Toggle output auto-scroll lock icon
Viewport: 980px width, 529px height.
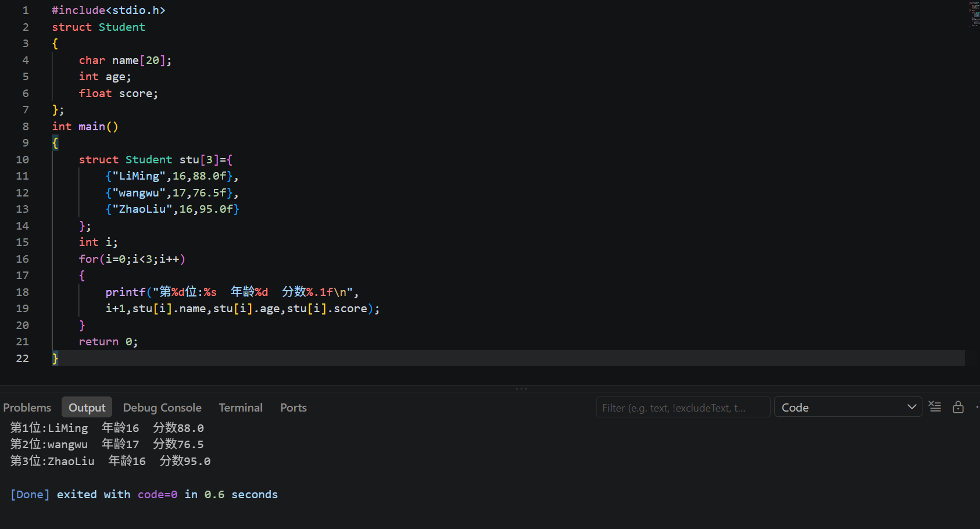click(958, 407)
